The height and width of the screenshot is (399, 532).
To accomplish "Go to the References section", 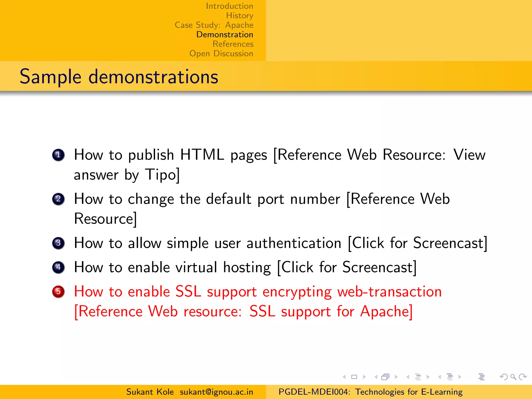I will [233, 44].
